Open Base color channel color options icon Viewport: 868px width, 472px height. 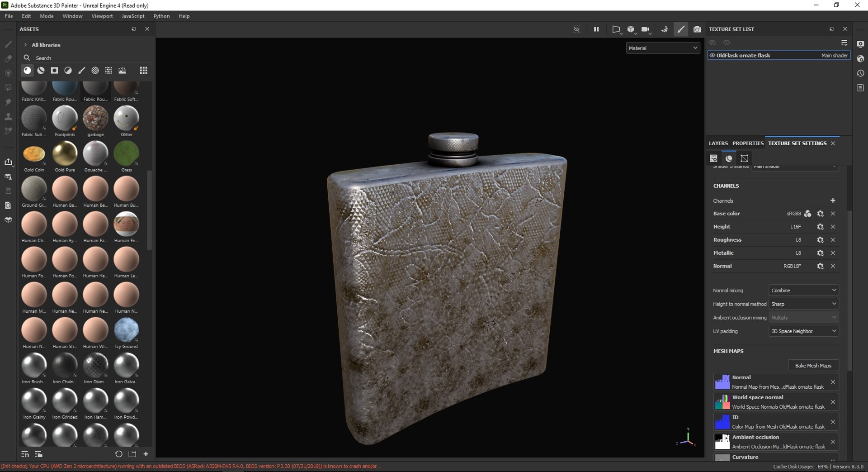[x=807, y=214]
